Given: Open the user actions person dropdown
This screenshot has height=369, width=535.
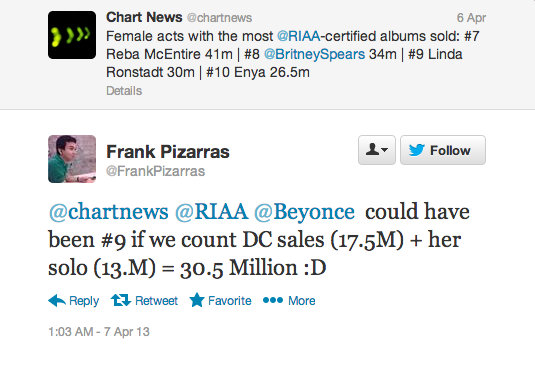Looking at the screenshot, I should coord(377,150).
